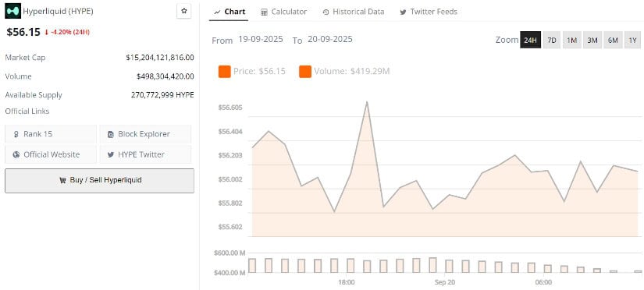Image resolution: width=644 pixels, height=290 pixels.
Task: Visit the Official Website
Action: tap(51, 154)
